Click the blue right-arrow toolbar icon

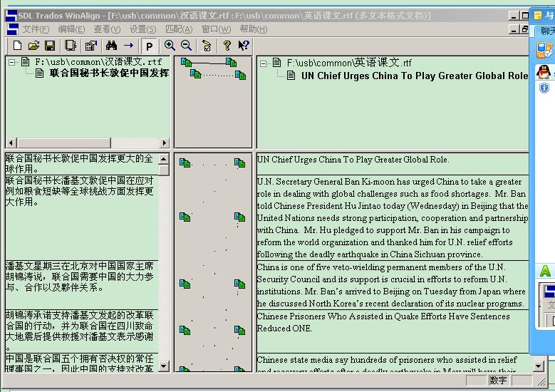[129, 46]
